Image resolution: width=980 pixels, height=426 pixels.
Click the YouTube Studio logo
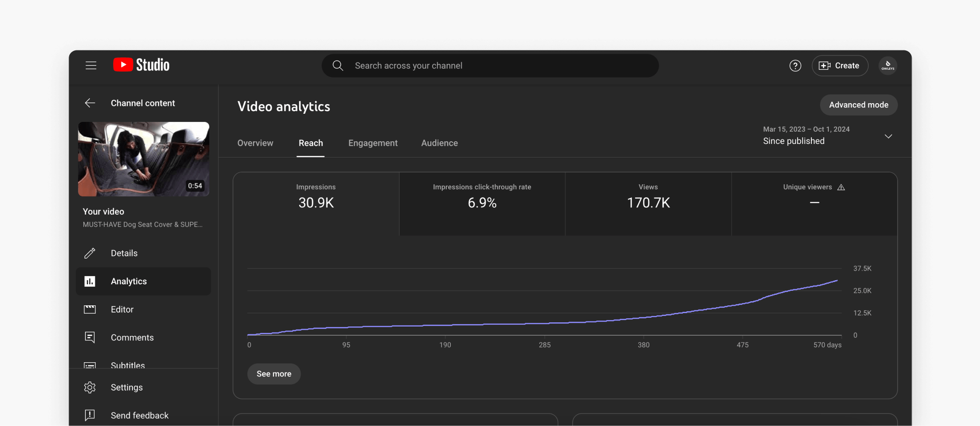[x=141, y=65]
